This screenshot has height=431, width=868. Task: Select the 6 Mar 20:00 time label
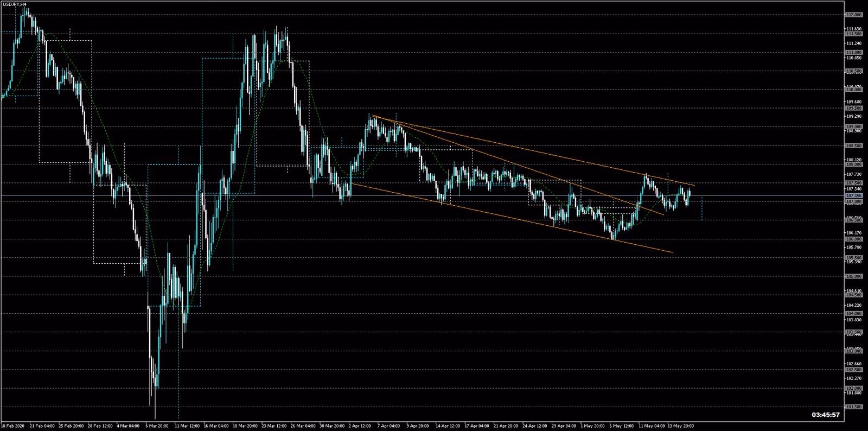[x=157, y=426]
